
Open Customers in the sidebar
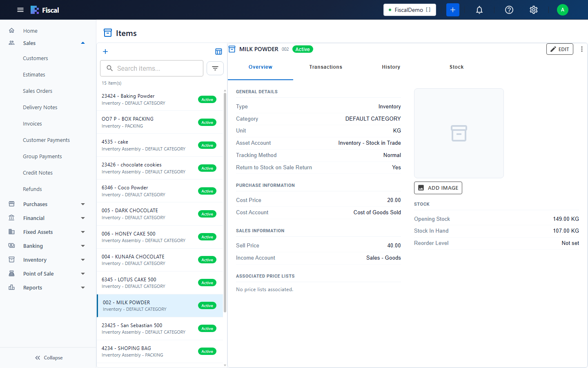(36, 58)
